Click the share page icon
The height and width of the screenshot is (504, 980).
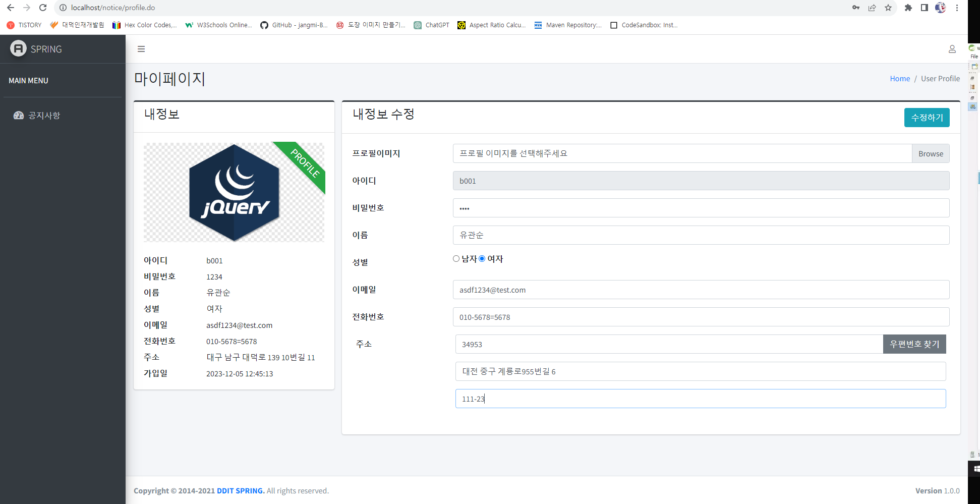[x=872, y=8]
